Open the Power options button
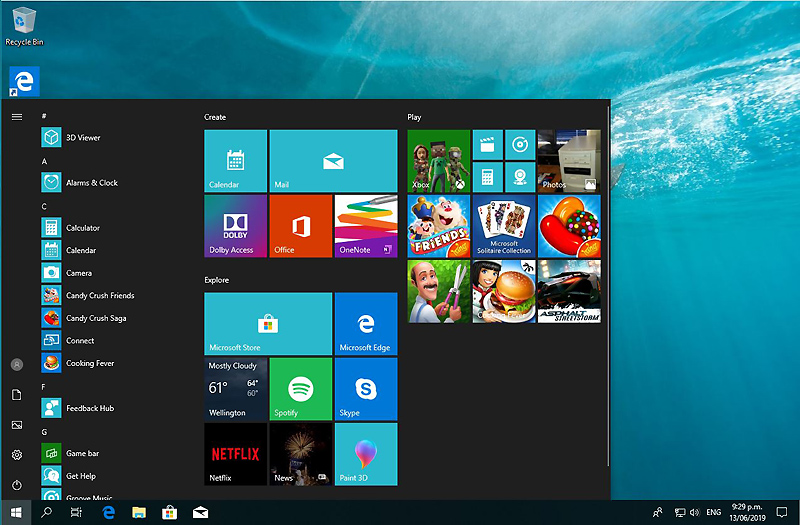This screenshot has height=525, width=800. pyautogui.click(x=17, y=485)
